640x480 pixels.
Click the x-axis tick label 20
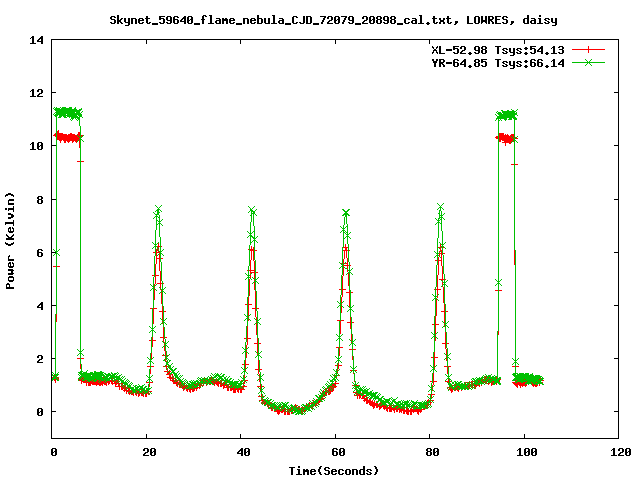pos(149,452)
